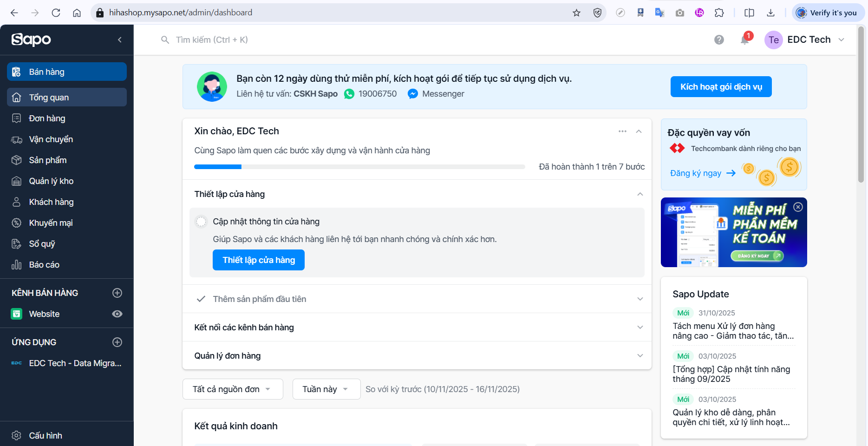
Task: Reload the page in the browser
Action: (56, 13)
